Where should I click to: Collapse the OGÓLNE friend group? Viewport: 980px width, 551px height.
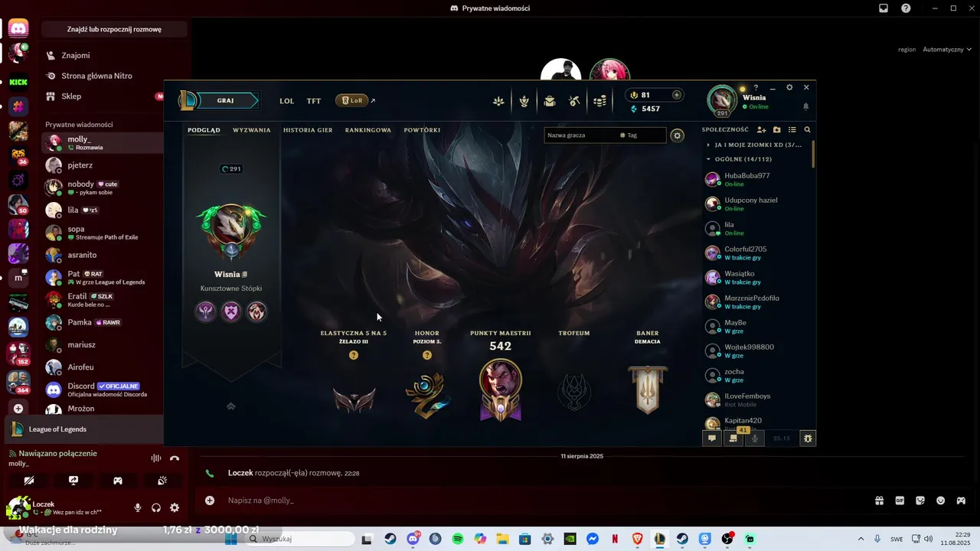[x=709, y=159]
